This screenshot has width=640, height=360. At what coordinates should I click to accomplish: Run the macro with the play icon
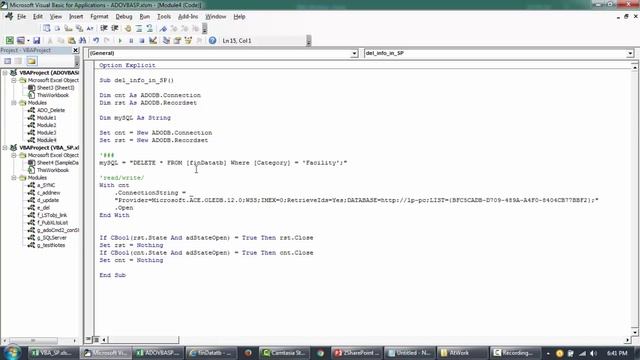click(x=120, y=40)
